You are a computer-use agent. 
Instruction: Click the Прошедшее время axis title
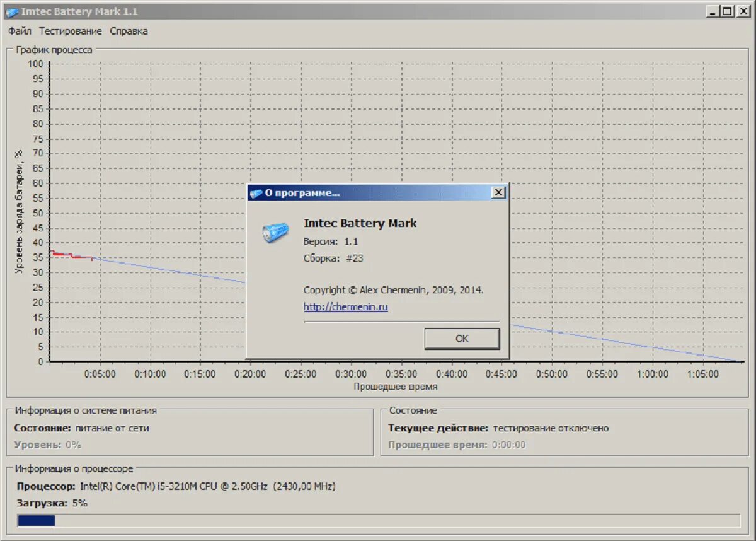(x=395, y=386)
